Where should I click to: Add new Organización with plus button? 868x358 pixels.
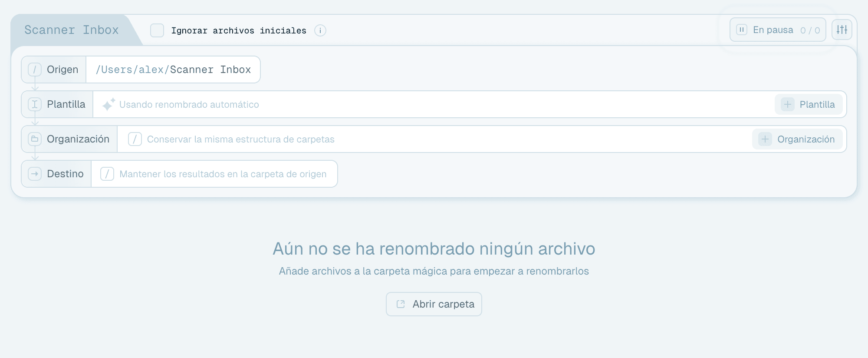797,139
